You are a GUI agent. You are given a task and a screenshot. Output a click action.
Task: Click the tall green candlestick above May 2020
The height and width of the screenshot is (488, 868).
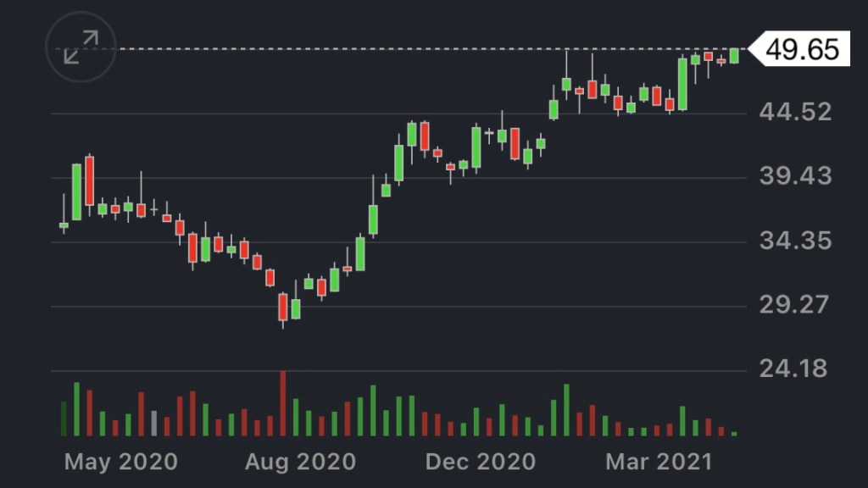point(76,191)
